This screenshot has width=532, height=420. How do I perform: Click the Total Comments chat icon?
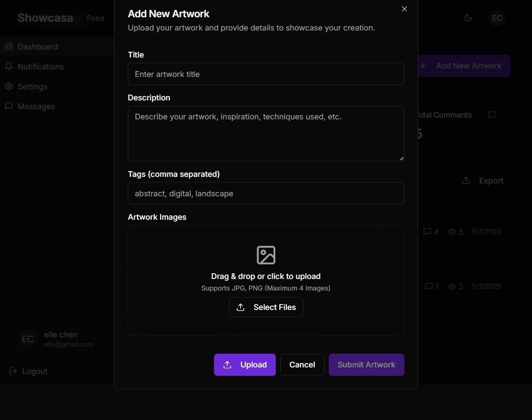[x=492, y=115]
